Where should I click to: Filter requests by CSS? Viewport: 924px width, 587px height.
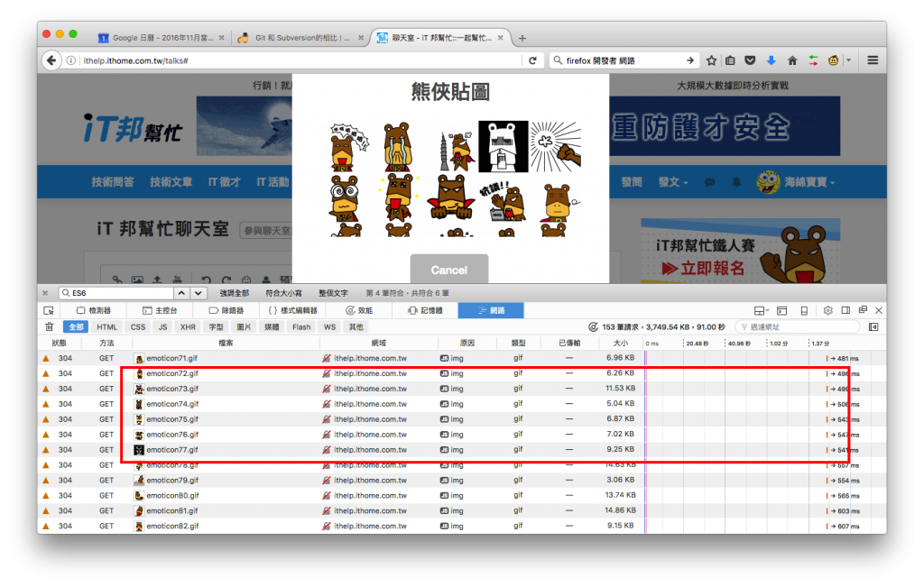pyautogui.click(x=138, y=326)
